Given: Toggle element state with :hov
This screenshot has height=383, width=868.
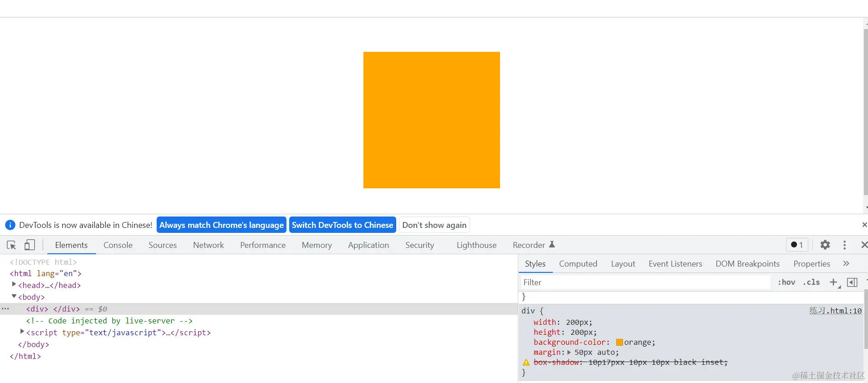Looking at the screenshot, I should [786, 282].
